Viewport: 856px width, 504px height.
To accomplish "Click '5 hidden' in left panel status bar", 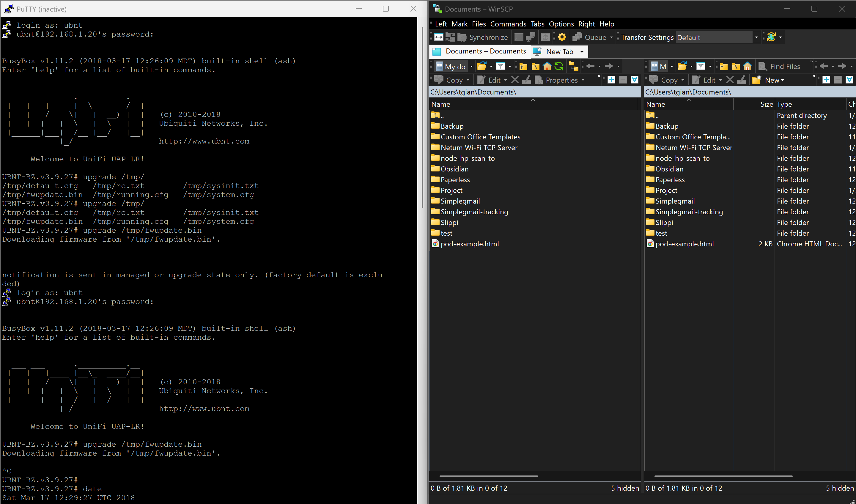I will pyautogui.click(x=625, y=488).
